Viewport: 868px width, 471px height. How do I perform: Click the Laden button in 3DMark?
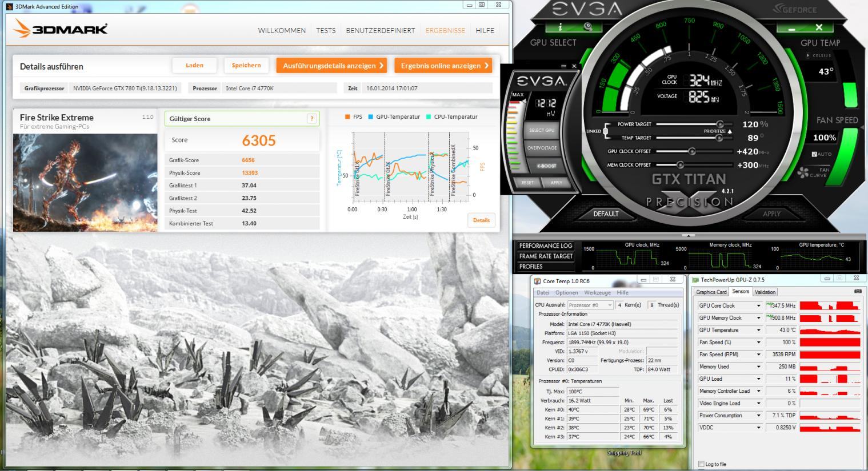194,66
